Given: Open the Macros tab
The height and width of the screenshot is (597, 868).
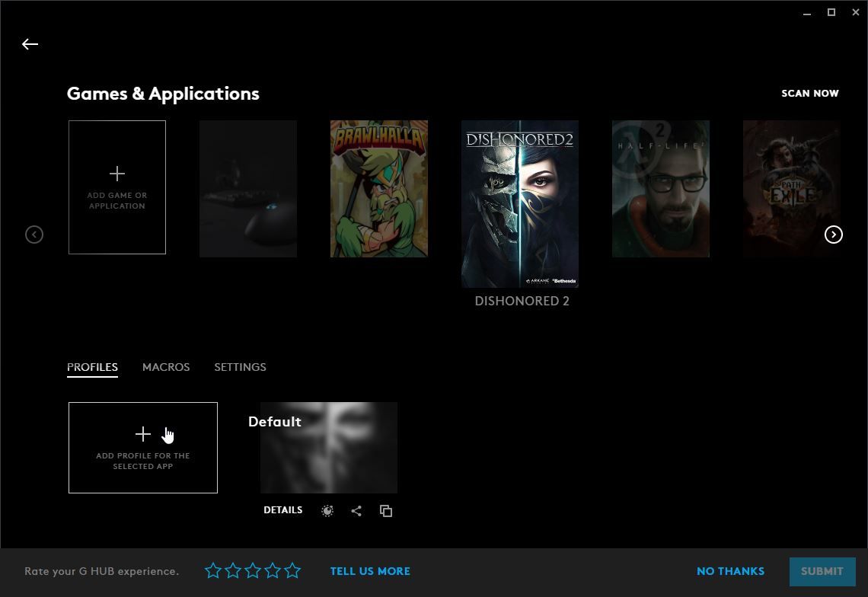Looking at the screenshot, I should click(166, 367).
